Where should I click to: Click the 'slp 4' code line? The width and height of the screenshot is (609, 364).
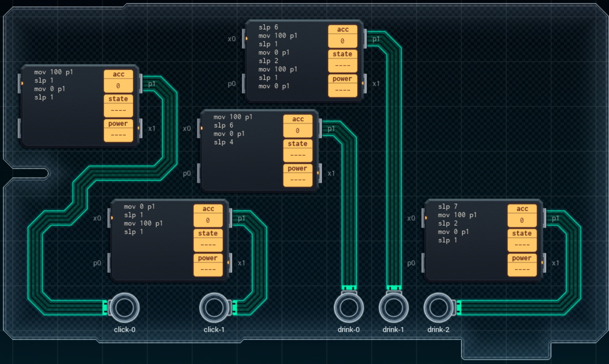[223, 142]
